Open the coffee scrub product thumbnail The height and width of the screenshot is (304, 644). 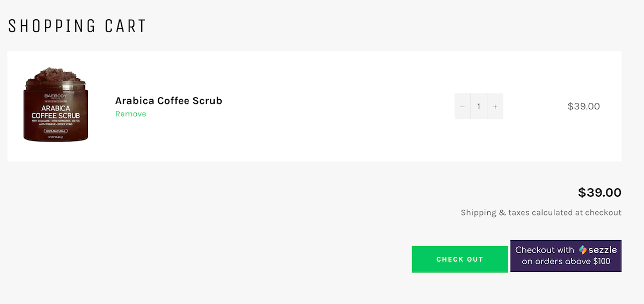coord(55,106)
